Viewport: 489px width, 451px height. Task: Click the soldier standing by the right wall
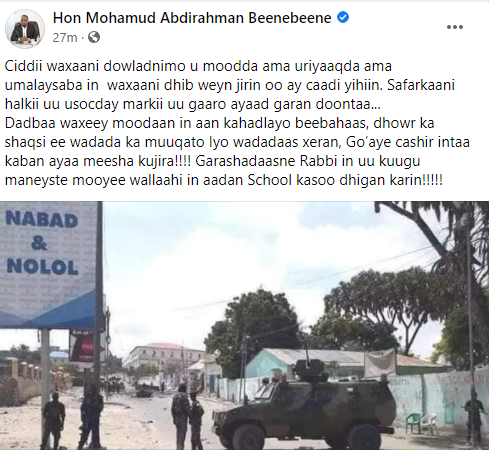pos(474,417)
